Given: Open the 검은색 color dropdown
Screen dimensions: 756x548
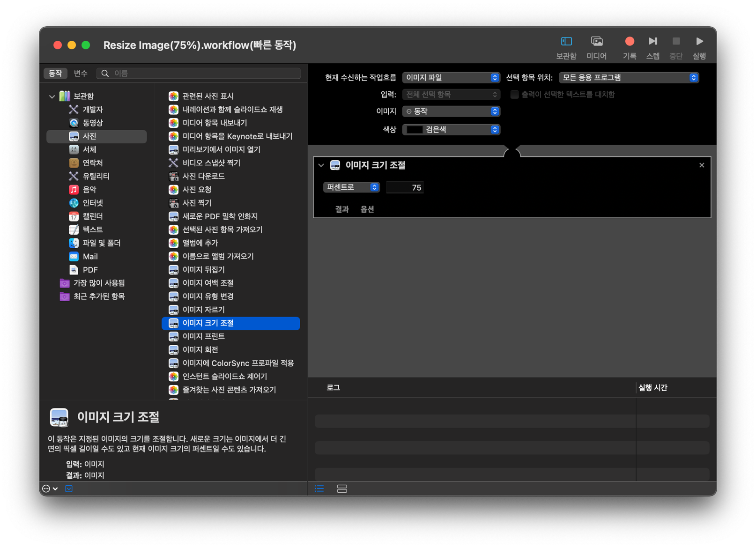Looking at the screenshot, I should (451, 130).
